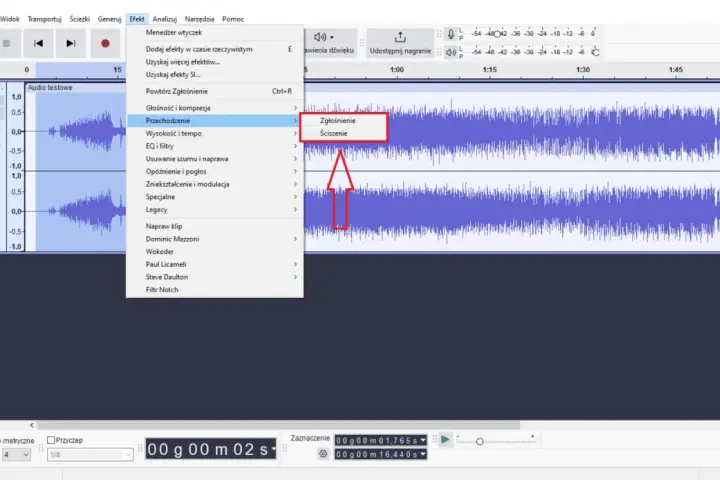720x480 pixels.
Task: Expand the Legacy submenu
Action: [214, 209]
